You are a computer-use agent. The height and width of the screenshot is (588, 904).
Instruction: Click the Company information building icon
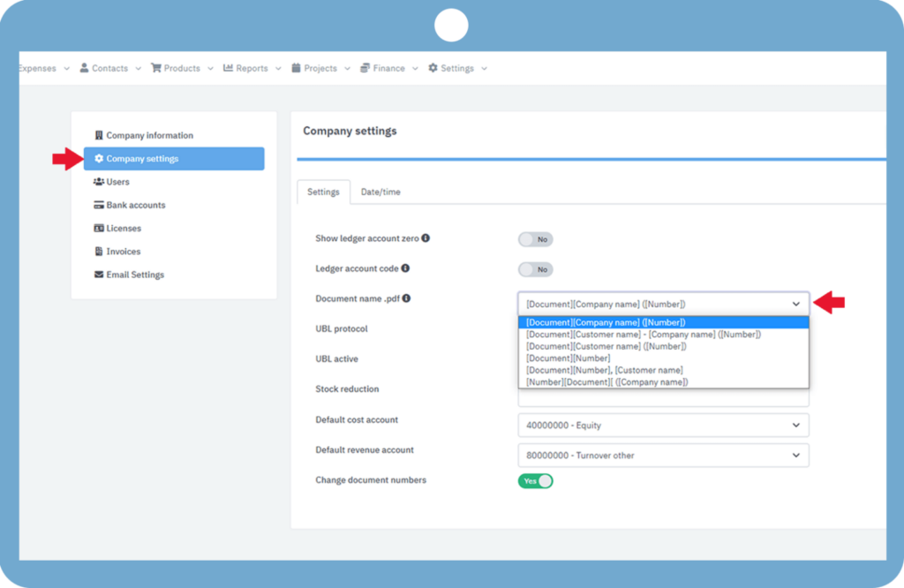coord(99,136)
